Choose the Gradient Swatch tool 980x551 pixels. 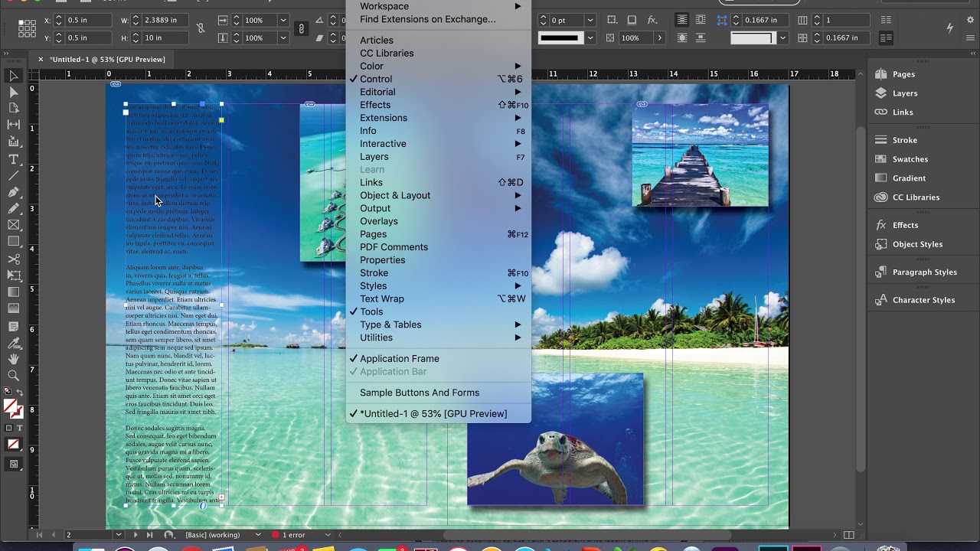pyautogui.click(x=13, y=292)
